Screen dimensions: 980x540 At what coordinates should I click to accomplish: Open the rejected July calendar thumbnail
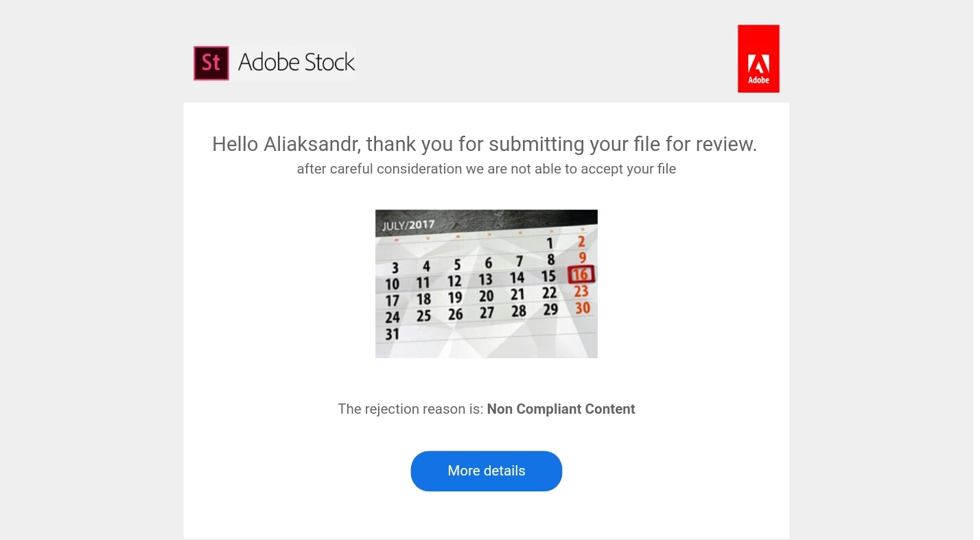487,283
